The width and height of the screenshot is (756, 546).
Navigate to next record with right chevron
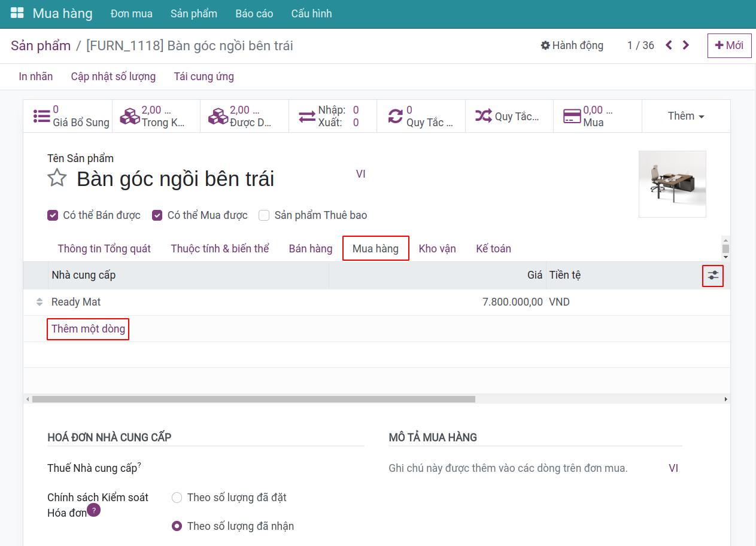686,45
